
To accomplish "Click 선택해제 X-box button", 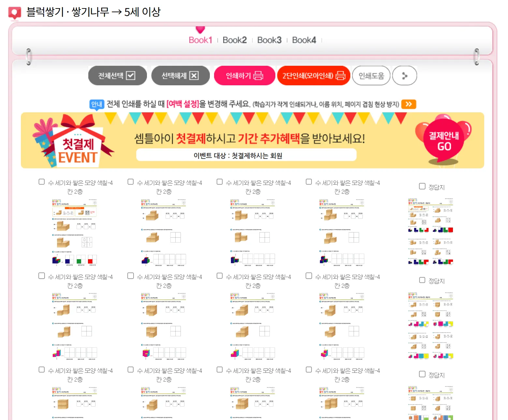I will (x=181, y=76).
